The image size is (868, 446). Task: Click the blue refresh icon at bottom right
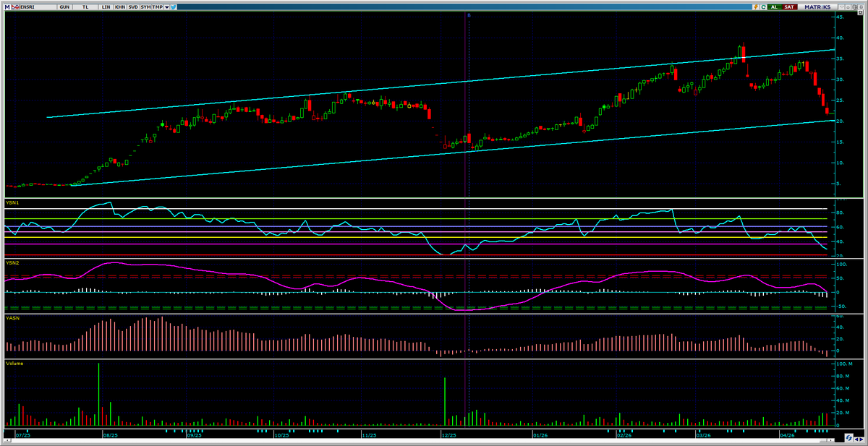(848, 438)
